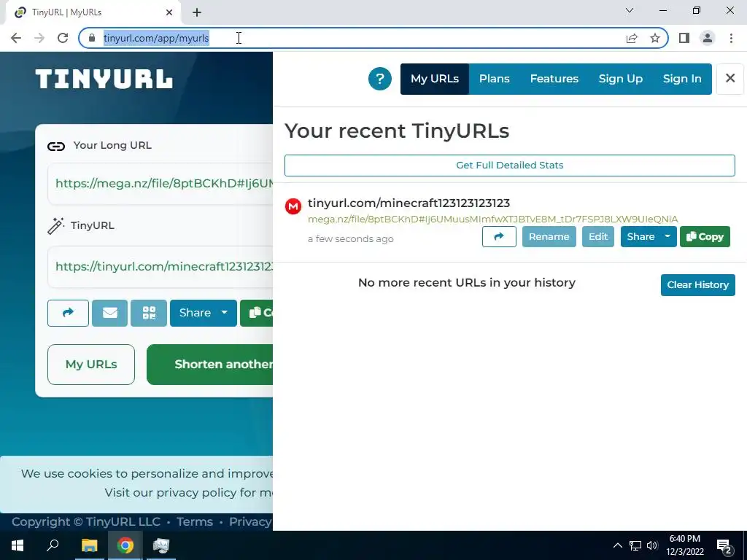
Task: Click the Share button in left form
Action: (194, 313)
